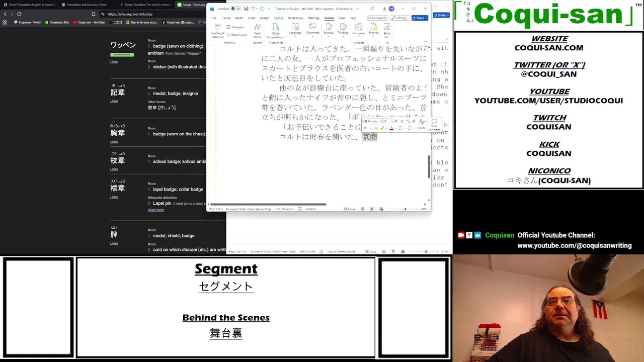Open Coqui-san - YouTube bookmark
Image resolution: width=644 pixels, height=362 pixels.
(x=89, y=22)
